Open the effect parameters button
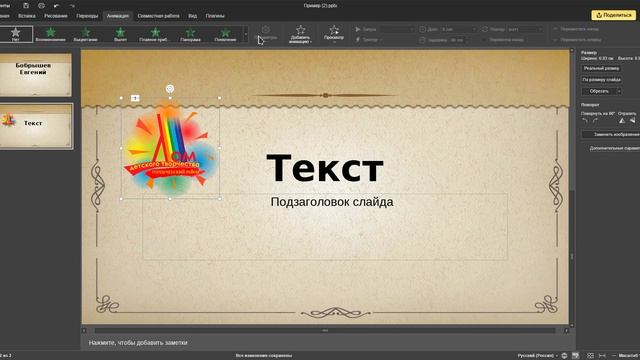 click(x=266, y=33)
